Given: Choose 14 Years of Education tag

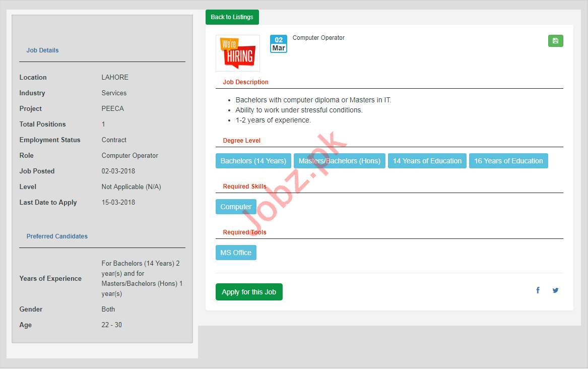Looking at the screenshot, I should pos(427,161).
